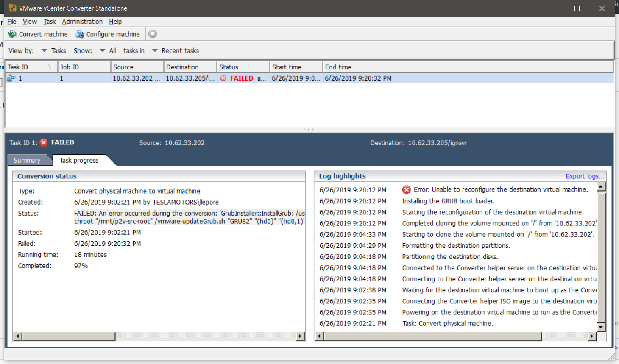Click the red failed icon in the Status column
Image resolution: width=619 pixels, height=364 pixels.
(x=223, y=78)
